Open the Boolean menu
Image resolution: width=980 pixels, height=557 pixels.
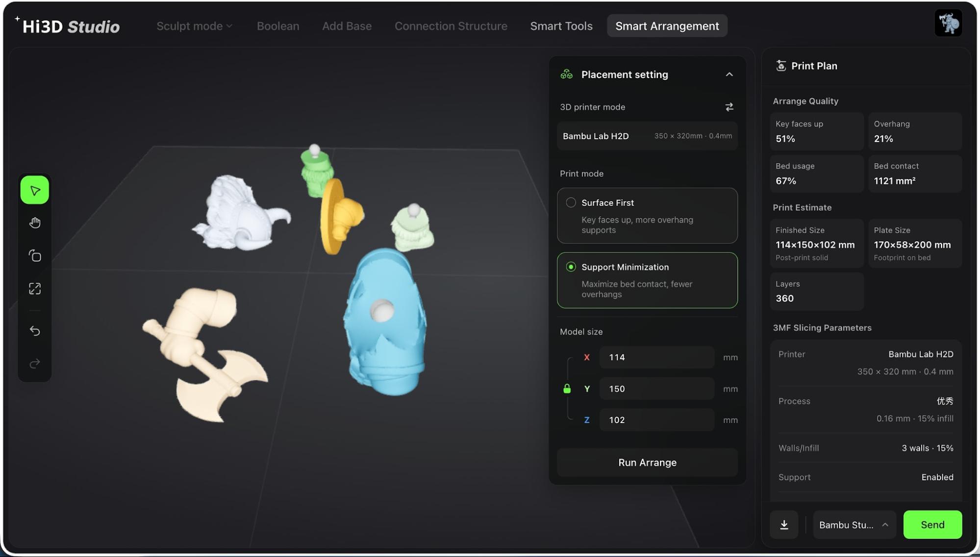pos(278,26)
